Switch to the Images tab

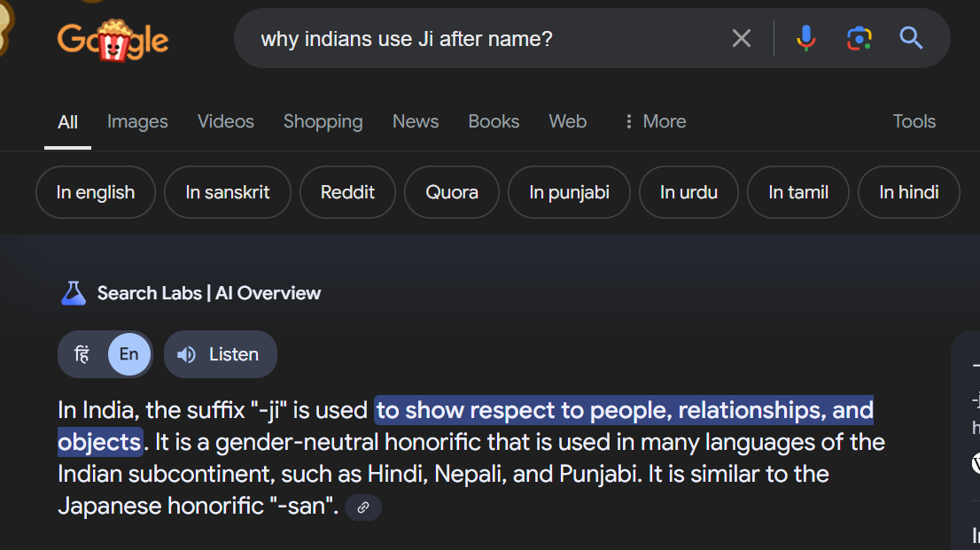click(x=137, y=121)
